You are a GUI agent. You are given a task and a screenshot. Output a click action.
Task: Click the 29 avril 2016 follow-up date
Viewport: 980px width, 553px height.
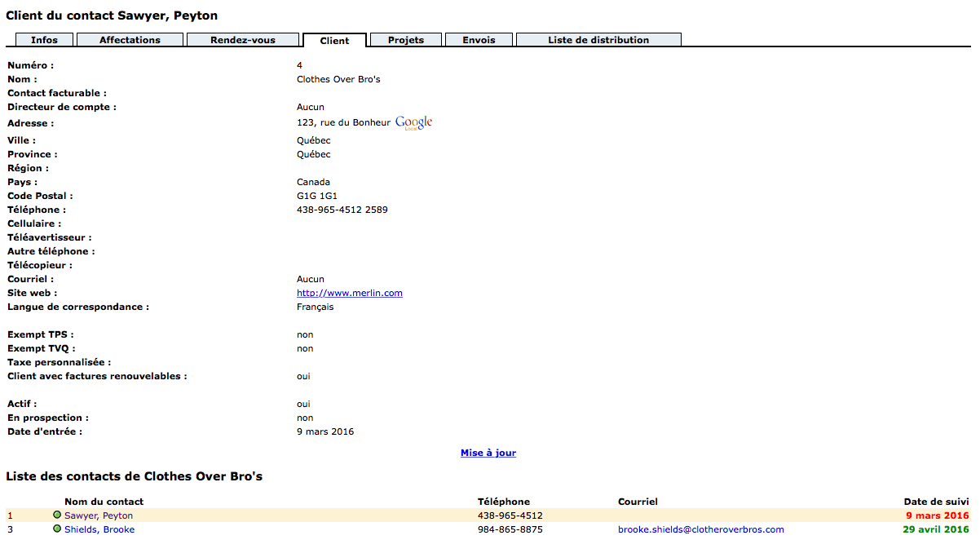pyautogui.click(x=935, y=530)
